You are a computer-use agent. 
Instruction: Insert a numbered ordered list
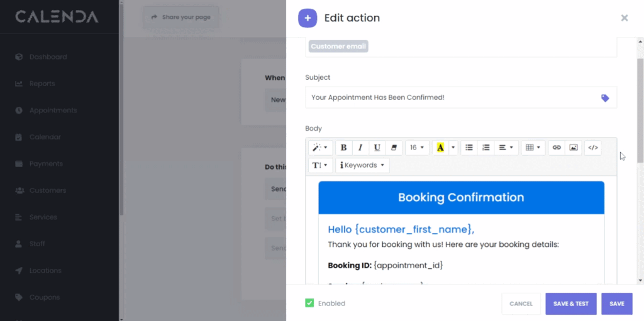tap(486, 148)
